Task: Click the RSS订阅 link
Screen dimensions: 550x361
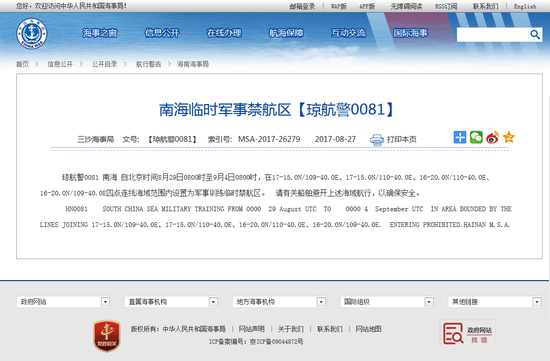Action: point(446,6)
